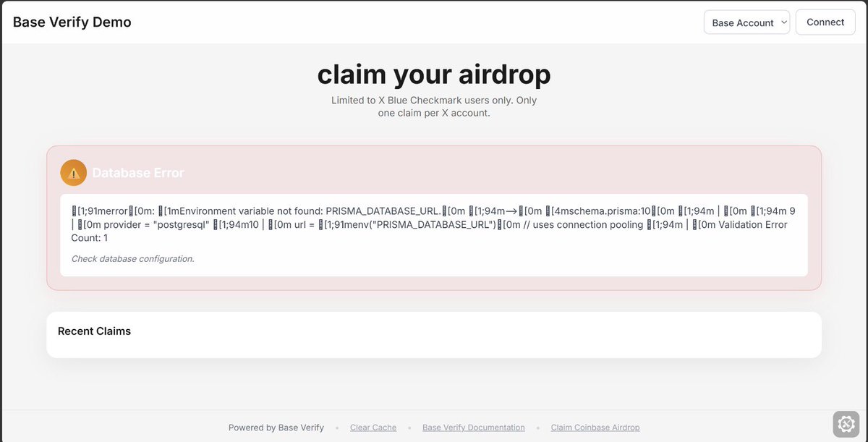Follow the Claim Coinbase Airdrop link
Screen dimensions: 868x442
[595, 428]
